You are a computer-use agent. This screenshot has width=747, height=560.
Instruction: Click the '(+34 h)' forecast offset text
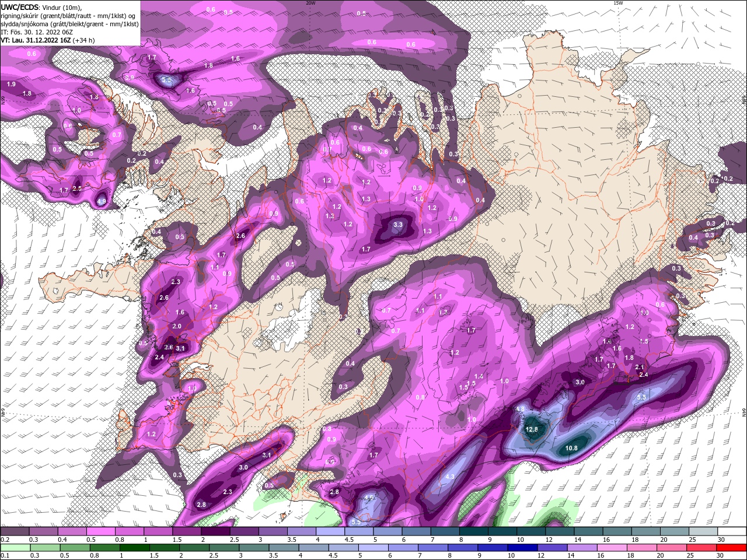point(83,40)
